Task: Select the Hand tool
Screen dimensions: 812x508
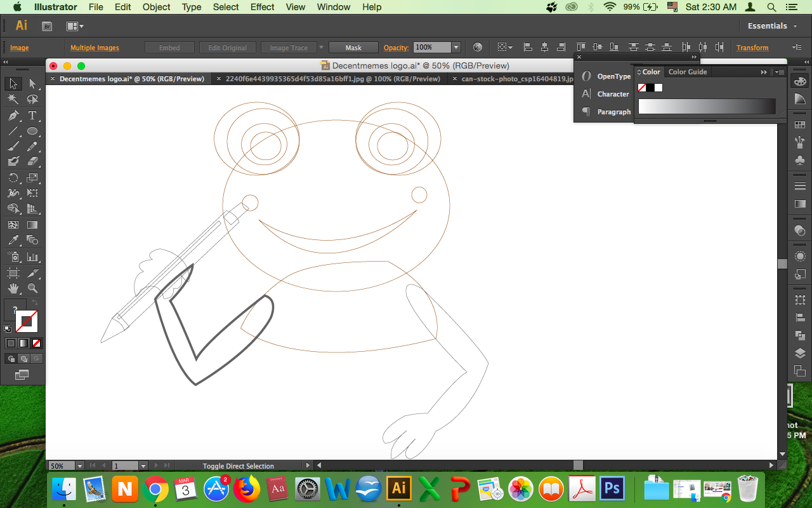Action: point(13,288)
